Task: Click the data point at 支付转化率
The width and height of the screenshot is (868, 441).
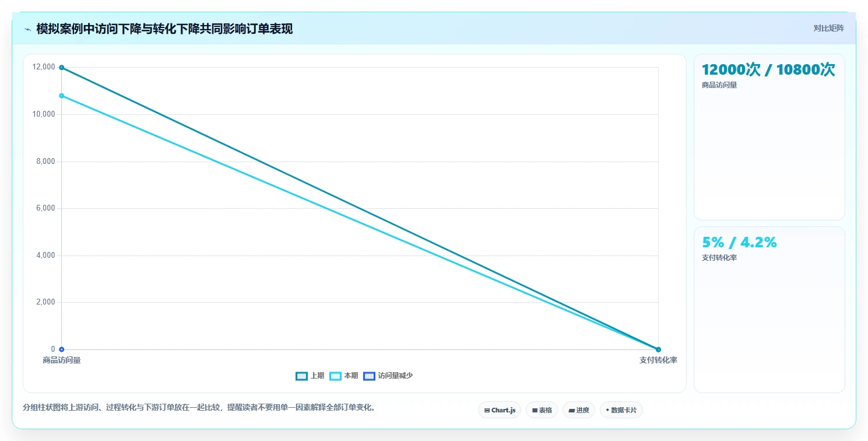Action: (x=658, y=349)
